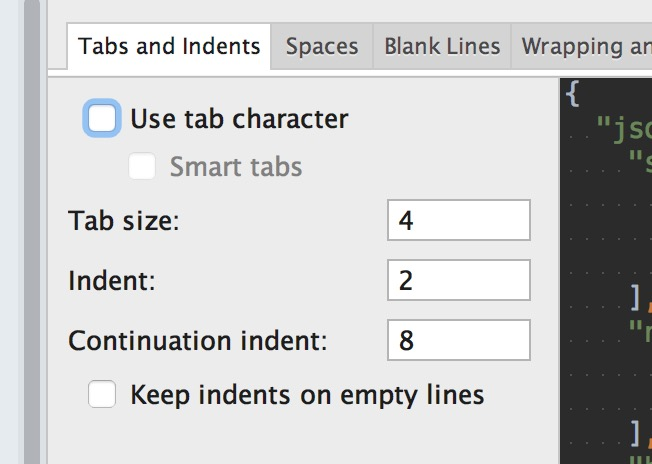
Task: Select the Blank Lines tab
Action: [x=442, y=46]
